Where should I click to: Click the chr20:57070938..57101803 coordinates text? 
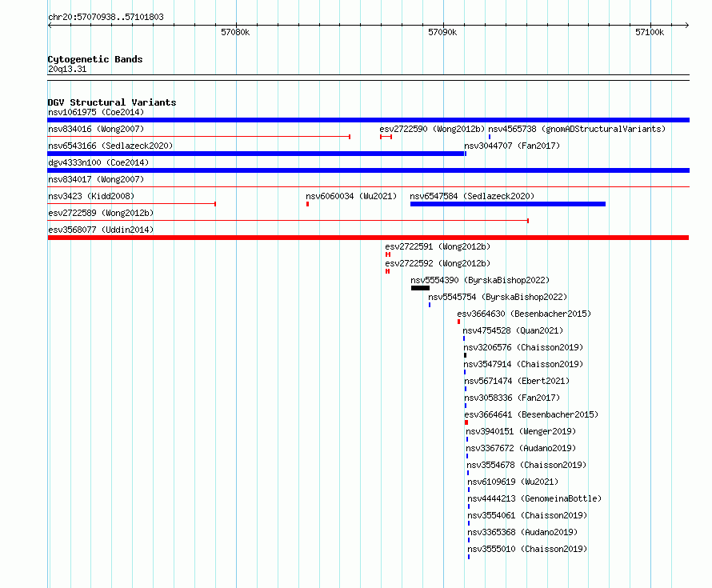coord(106,17)
